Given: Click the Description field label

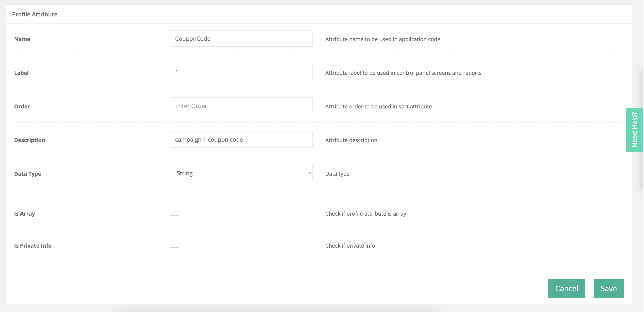Looking at the screenshot, I should [x=30, y=140].
